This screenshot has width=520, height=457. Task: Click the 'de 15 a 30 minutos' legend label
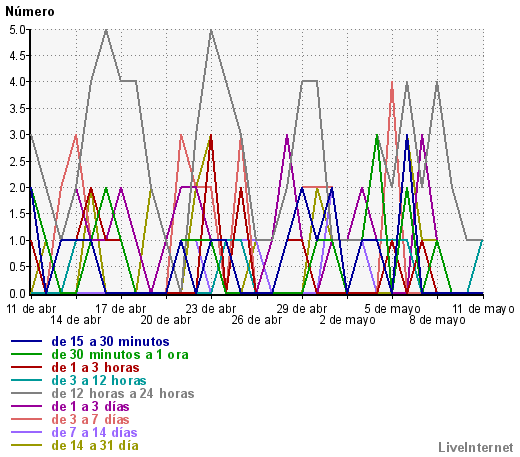(110, 341)
